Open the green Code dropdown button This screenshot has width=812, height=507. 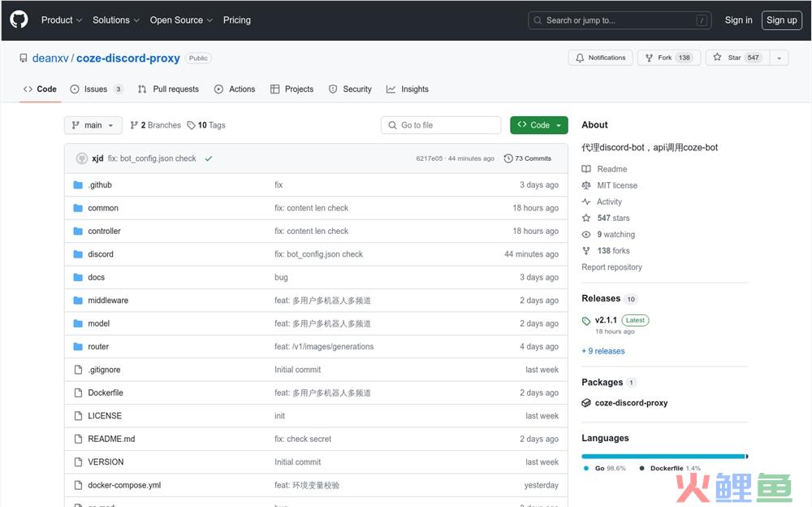click(538, 125)
